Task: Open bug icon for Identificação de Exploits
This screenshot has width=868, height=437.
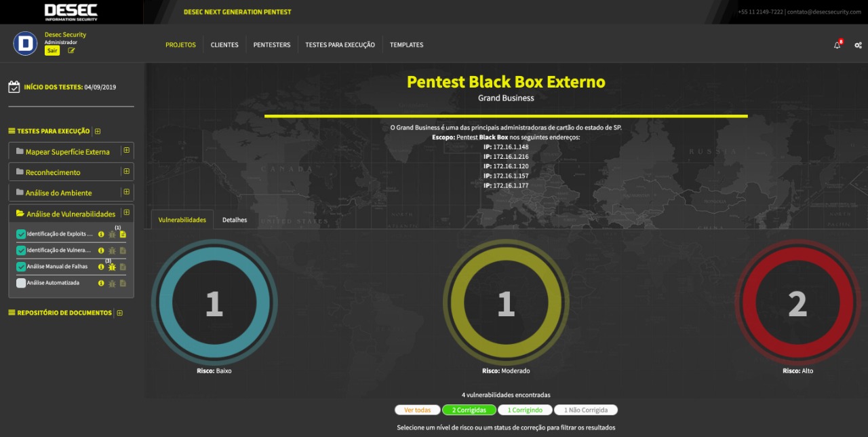Action: tap(113, 234)
